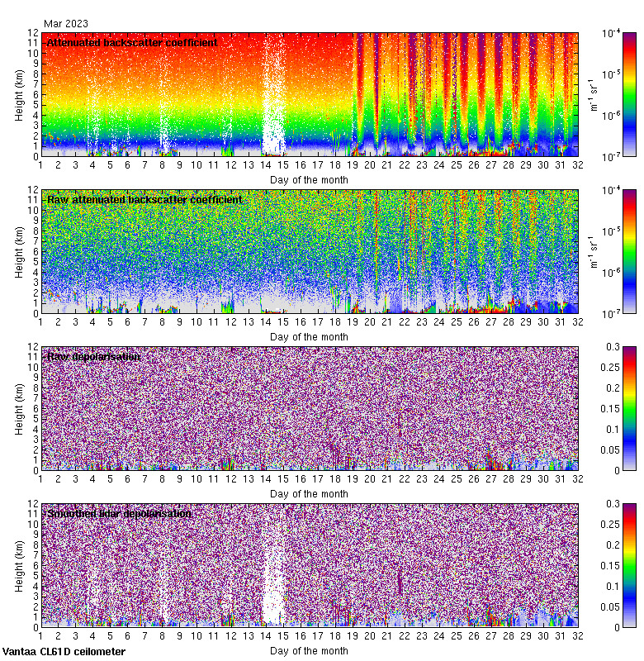
Task: Click 'Day of the month' under the attenuated backscatter plot
Action: tap(309, 180)
